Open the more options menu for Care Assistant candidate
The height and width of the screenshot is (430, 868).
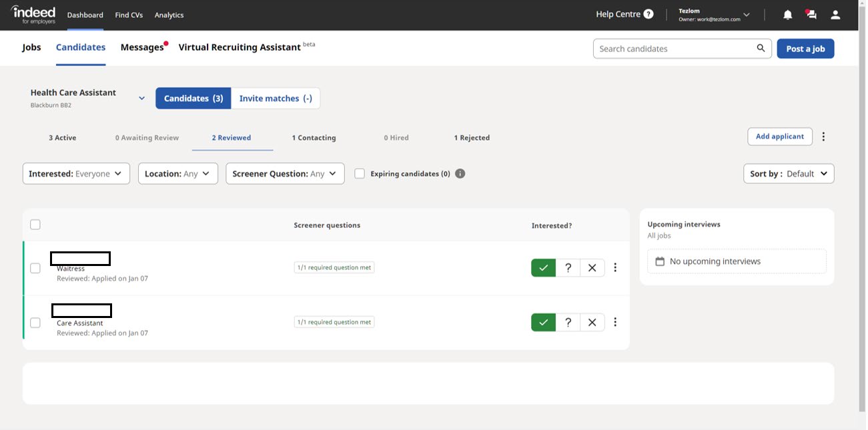(615, 323)
